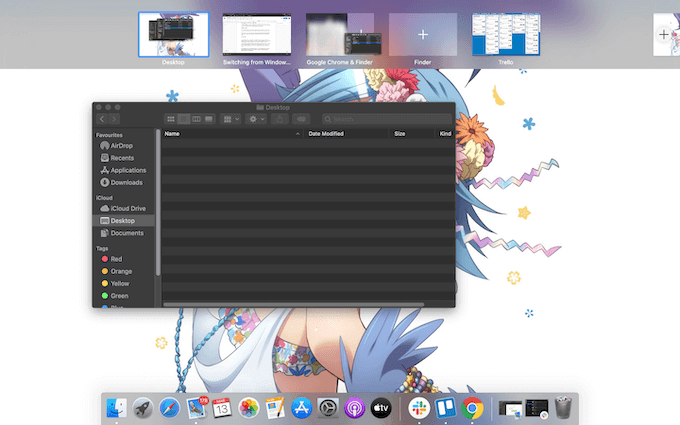The height and width of the screenshot is (425, 680).
Task: Open the group-by arrangement dropdown
Action: (x=231, y=119)
